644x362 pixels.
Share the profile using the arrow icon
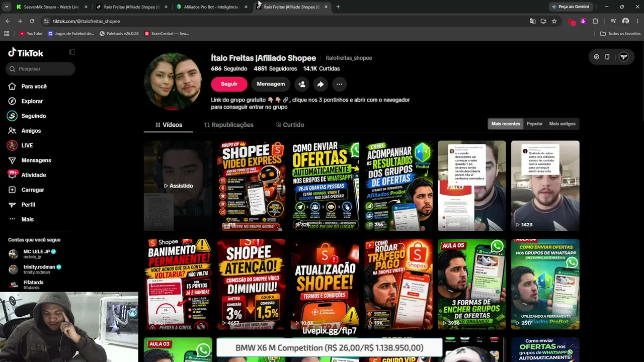pyautogui.click(x=320, y=84)
